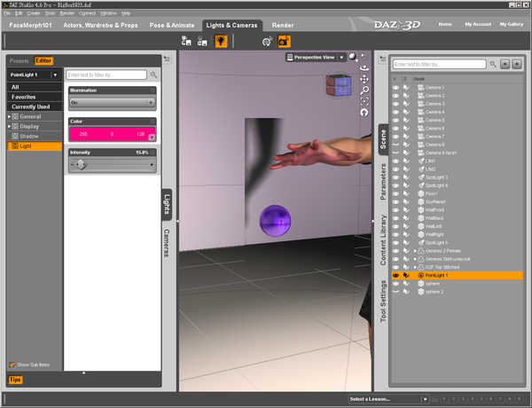Image resolution: width=532 pixels, height=408 pixels.
Task: Select the SkyPlane1 node in Scene
Action: (435, 201)
